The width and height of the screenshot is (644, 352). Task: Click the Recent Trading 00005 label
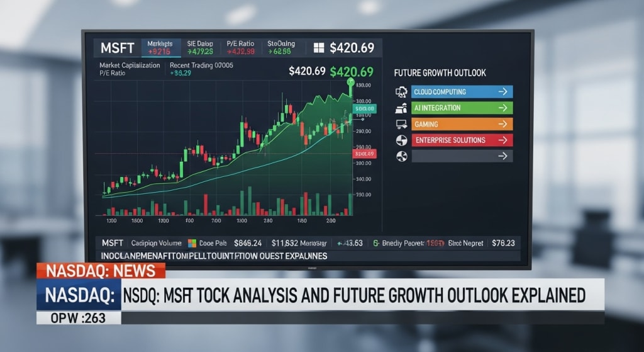coord(201,65)
